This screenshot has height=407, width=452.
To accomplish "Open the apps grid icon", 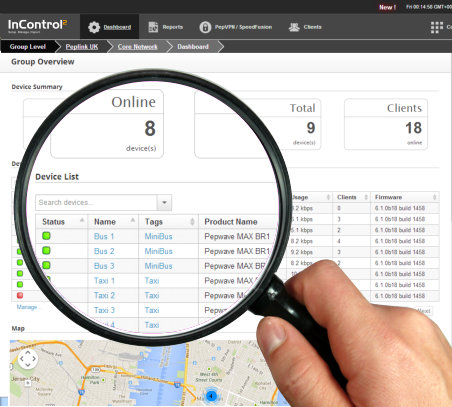I will 437,27.
